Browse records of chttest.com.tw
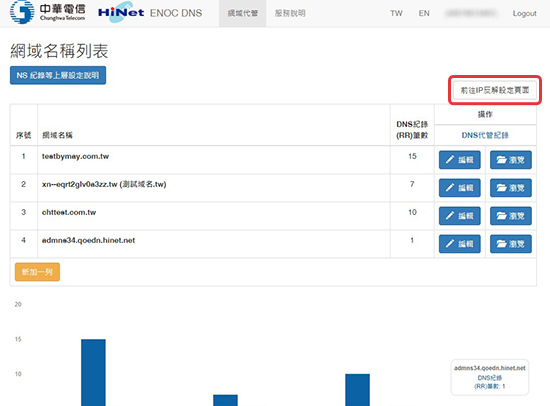Viewport: 550px width, 406px height. (x=511, y=216)
